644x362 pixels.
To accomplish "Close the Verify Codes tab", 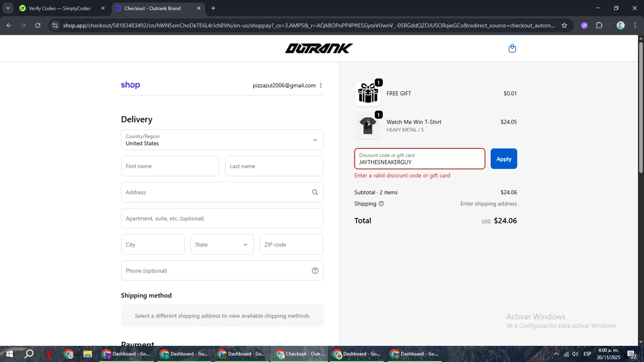I will point(103,8).
